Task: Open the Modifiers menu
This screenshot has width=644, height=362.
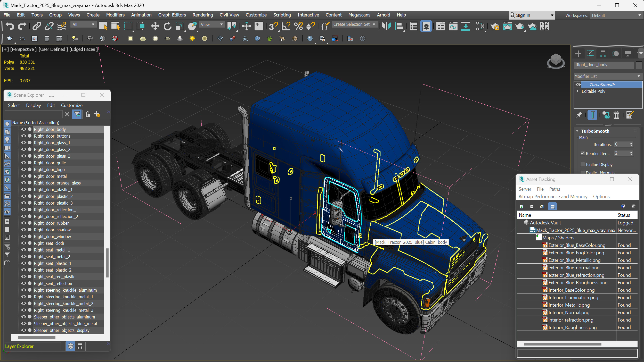Action: click(x=115, y=15)
